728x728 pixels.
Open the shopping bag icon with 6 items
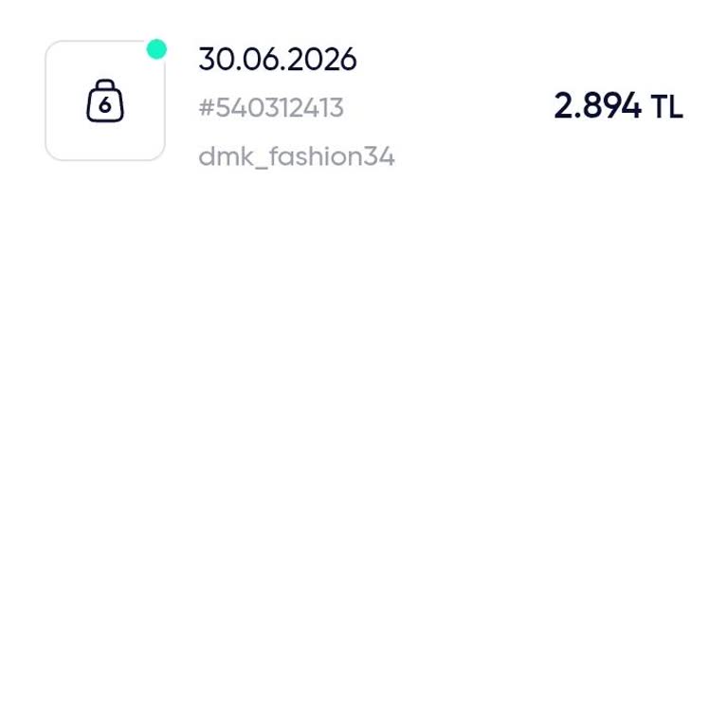pos(105,100)
